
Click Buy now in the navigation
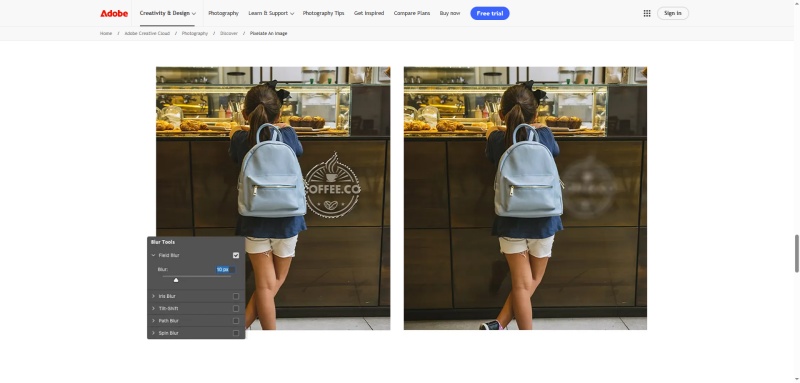(449, 13)
